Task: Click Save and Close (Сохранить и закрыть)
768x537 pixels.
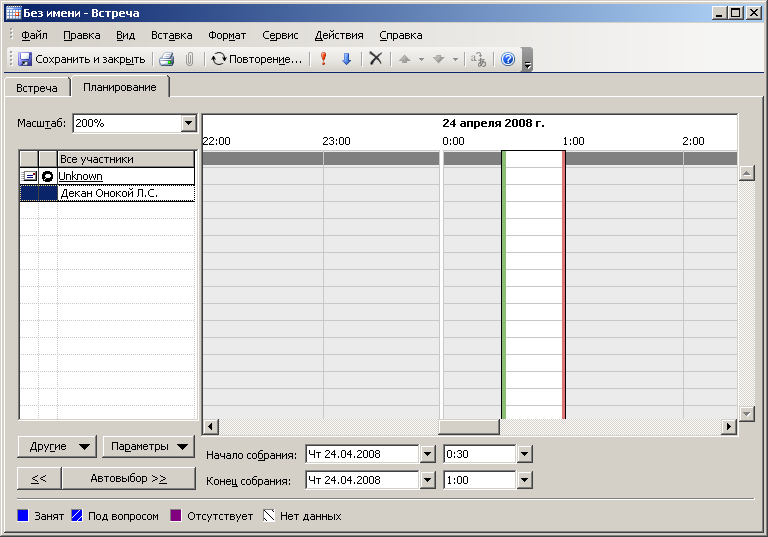Action: 81,59
